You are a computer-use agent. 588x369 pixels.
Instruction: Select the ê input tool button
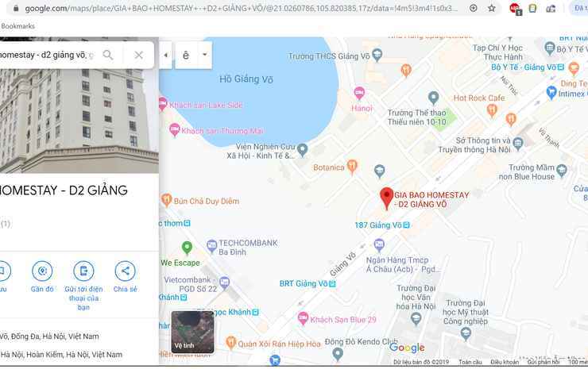[186, 55]
